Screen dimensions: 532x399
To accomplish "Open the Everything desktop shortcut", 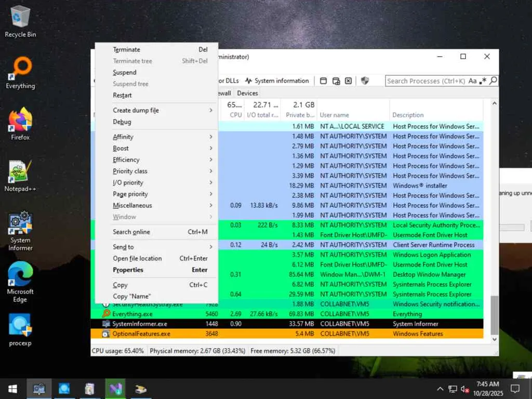I will click(x=20, y=73).
